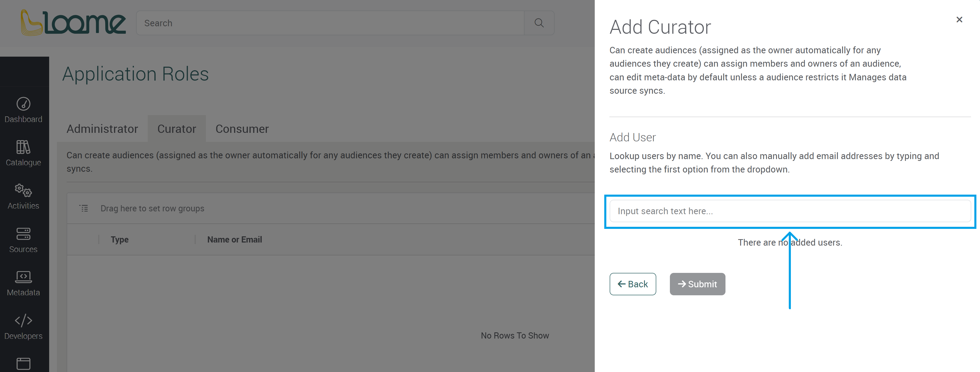Screen dimensions: 980x372
Task: Open the bottom window sidebar icon
Action: 23,364
